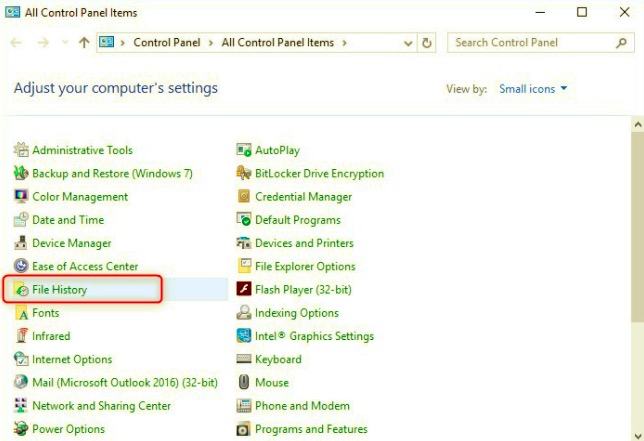Viewport: 644px width, 441px height.
Task: Open the Administrative Tools icon
Action: pyautogui.click(x=21, y=150)
